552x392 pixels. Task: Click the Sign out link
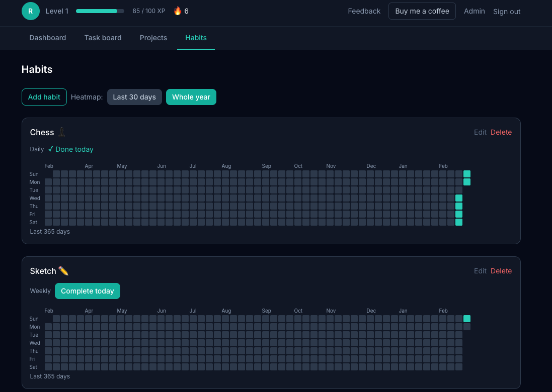click(506, 12)
